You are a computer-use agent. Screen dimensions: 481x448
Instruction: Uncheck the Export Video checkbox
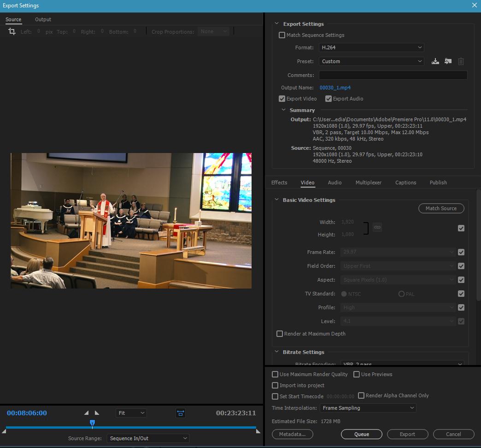click(282, 99)
